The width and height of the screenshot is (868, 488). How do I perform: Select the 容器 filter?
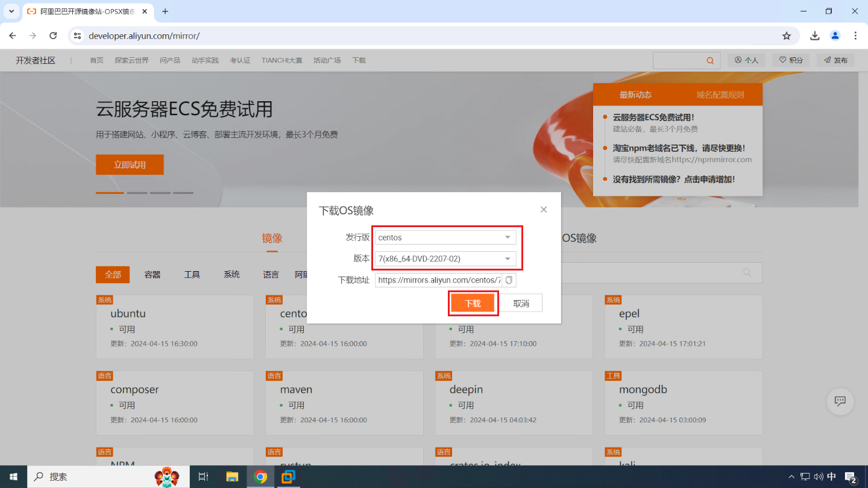[153, 274]
